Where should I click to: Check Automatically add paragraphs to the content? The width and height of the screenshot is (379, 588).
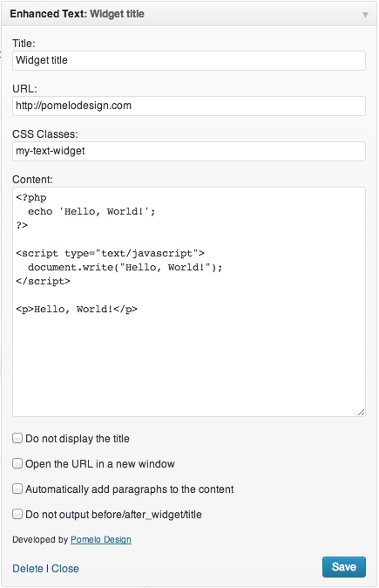coord(17,489)
